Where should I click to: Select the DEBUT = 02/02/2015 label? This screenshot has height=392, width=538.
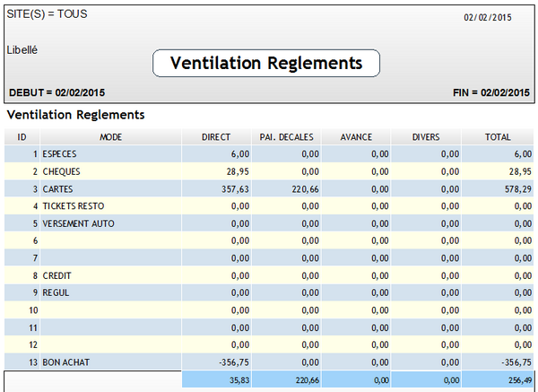tap(57, 92)
